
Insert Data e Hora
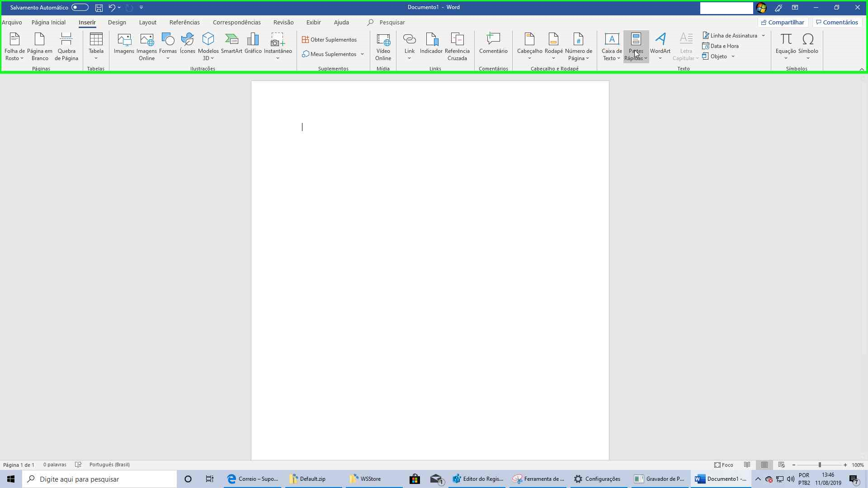point(721,46)
